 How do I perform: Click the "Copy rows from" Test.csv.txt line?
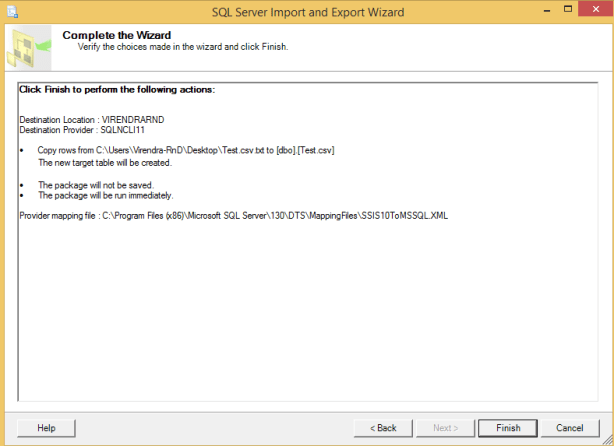[185, 150]
